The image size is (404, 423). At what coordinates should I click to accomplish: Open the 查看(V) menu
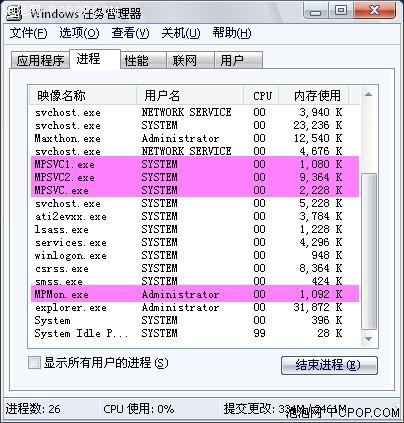(x=130, y=33)
